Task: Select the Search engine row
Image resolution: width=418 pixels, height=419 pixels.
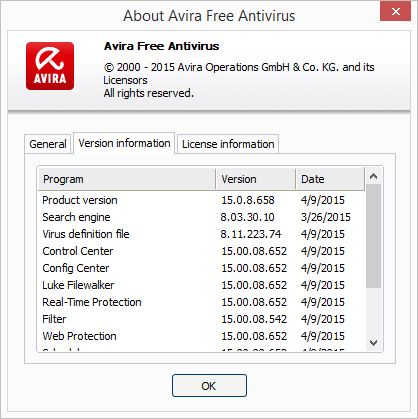Action: coord(202,217)
